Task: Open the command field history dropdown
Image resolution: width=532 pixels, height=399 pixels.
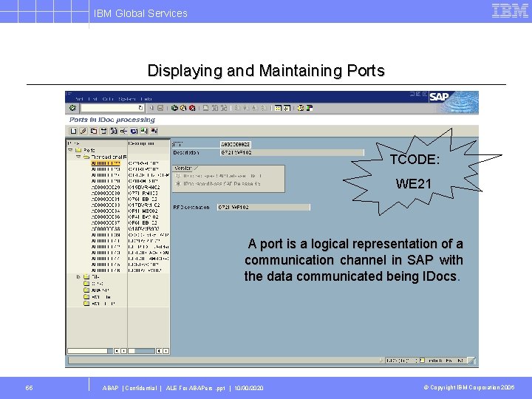Action: click(140, 108)
